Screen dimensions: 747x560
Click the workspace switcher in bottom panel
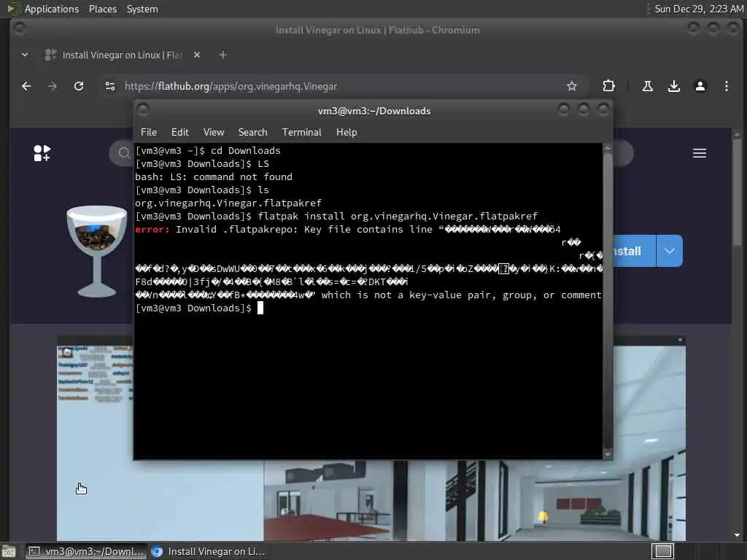point(662,551)
